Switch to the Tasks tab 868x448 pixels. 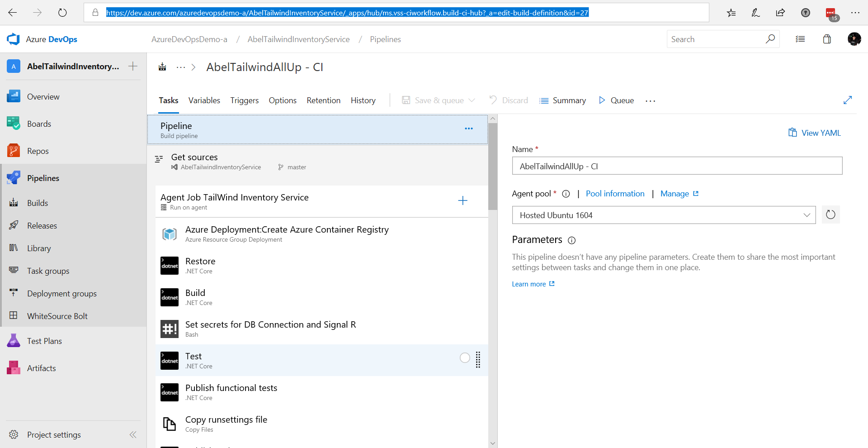(168, 100)
